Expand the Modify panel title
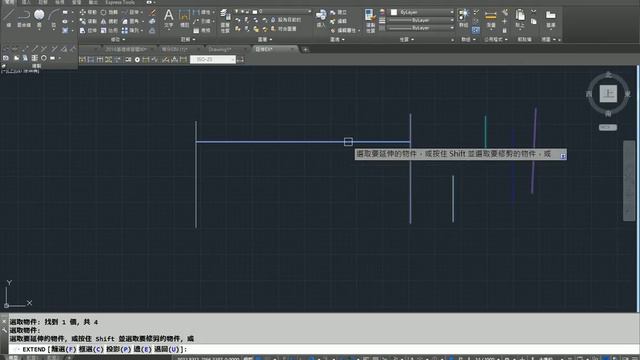 (118, 40)
